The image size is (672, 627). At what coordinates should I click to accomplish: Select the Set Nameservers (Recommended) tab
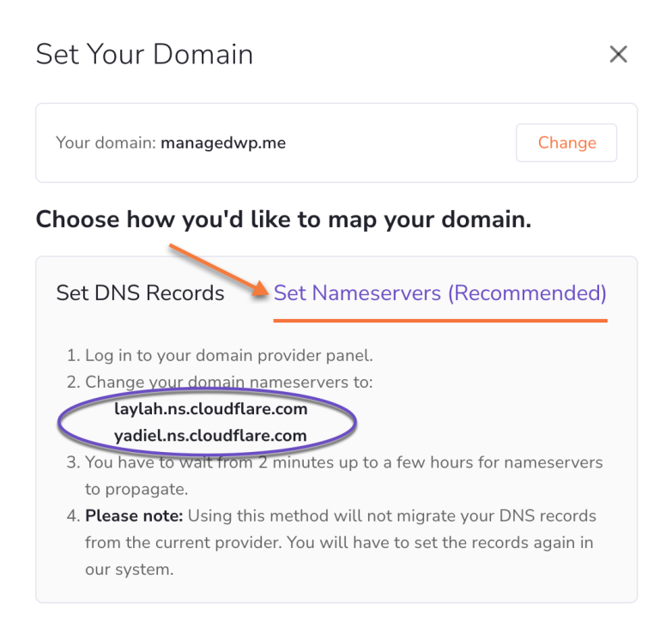(x=439, y=293)
